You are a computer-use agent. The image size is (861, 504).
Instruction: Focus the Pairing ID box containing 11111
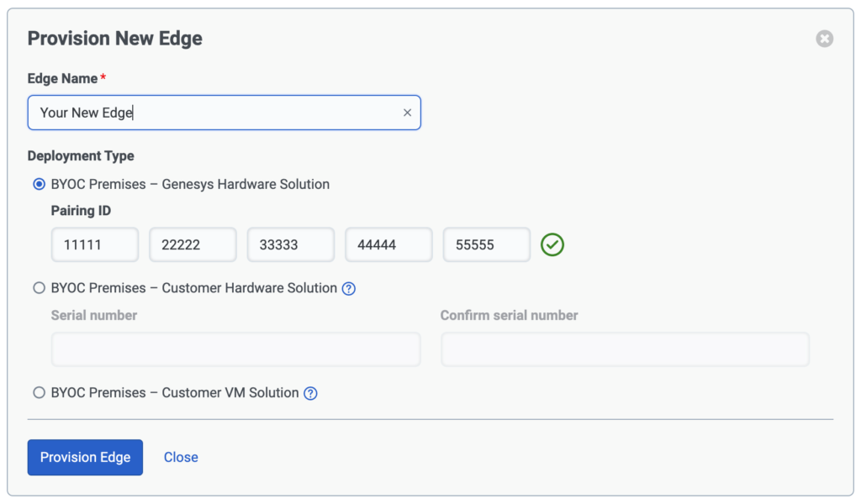point(94,244)
